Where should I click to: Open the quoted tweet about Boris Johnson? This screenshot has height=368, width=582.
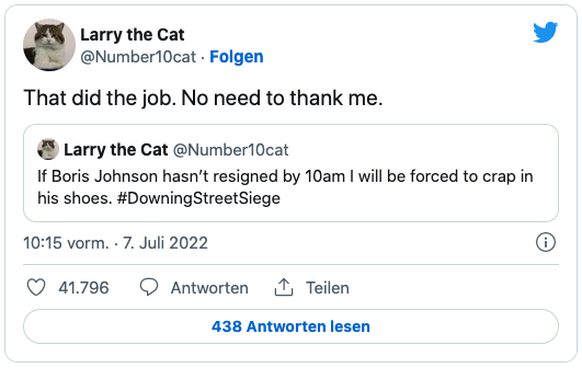pyautogui.click(x=291, y=173)
